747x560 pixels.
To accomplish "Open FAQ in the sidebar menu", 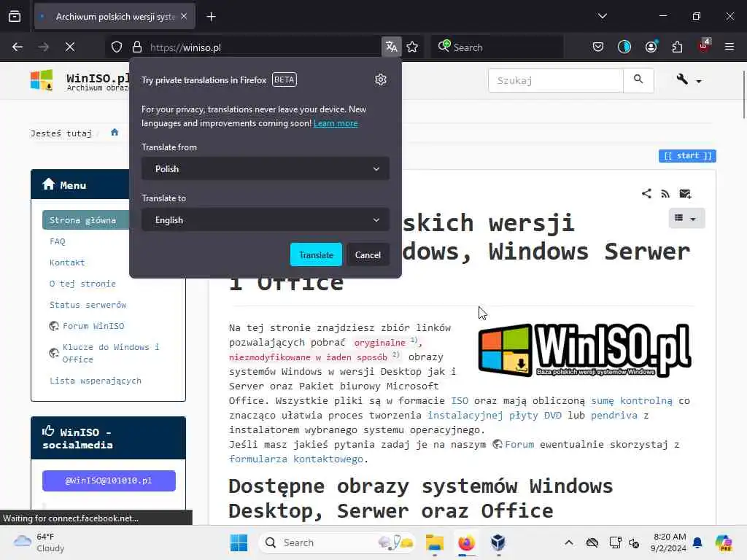I will coord(57,241).
